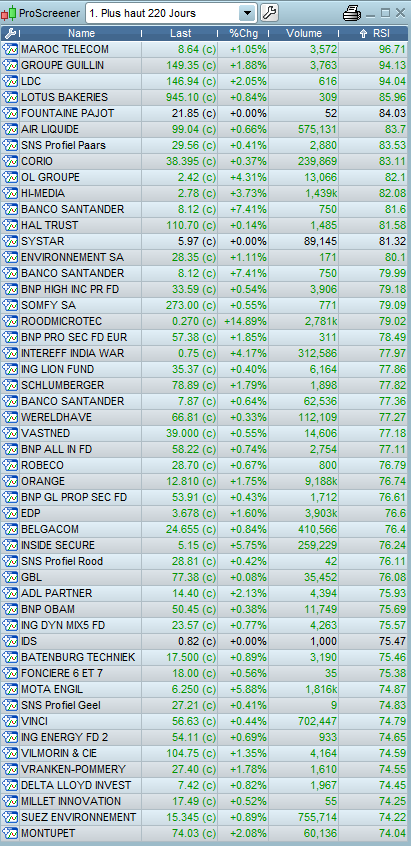Sort by the Name column header
The height and width of the screenshot is (846, 411).
[x=81, y=33]
